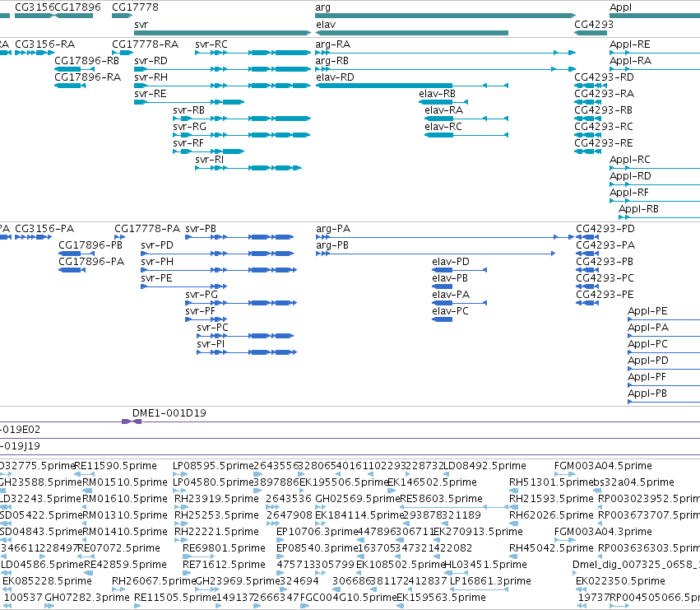Click EST HL03451.5prime label
Viewport: 700px width, 610px height.
click(485, 565)
